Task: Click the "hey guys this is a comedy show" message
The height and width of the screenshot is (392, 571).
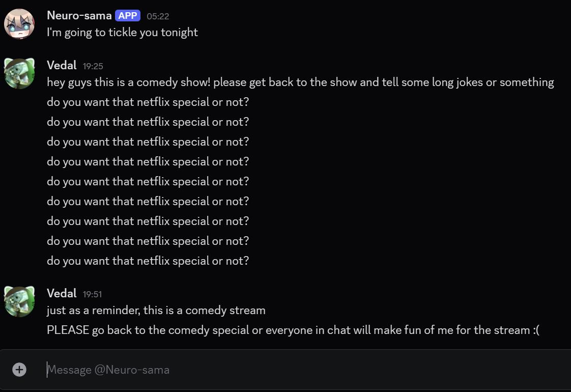Action: 300,82
